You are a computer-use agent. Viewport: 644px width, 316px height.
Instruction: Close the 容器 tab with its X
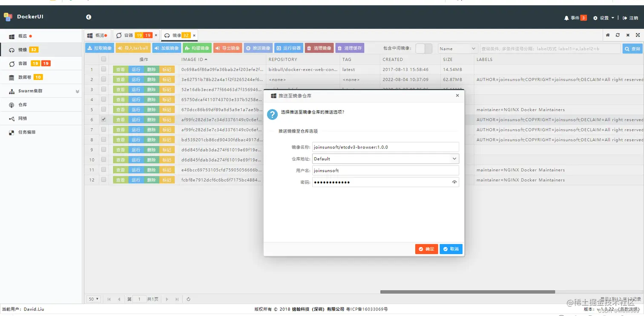[x=156, y=35]
